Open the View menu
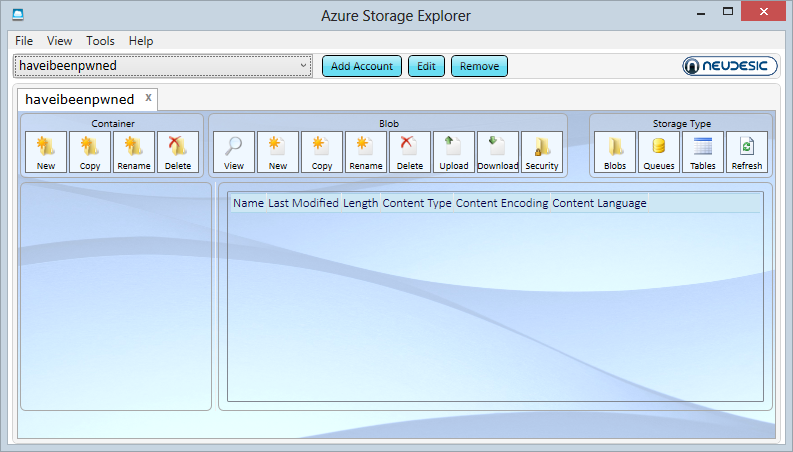The height and width of the screenshot is (452, 793). tap(60, 41)
